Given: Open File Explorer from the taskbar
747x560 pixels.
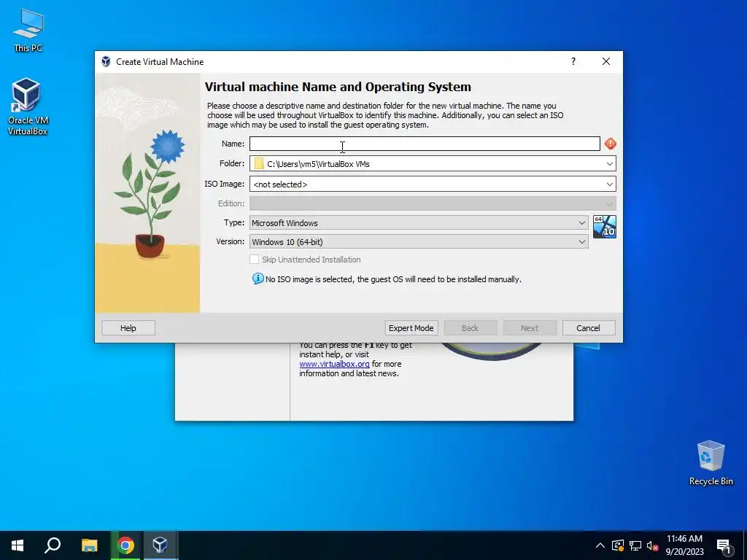Looking at the screenshot, I should pos(89,545).
